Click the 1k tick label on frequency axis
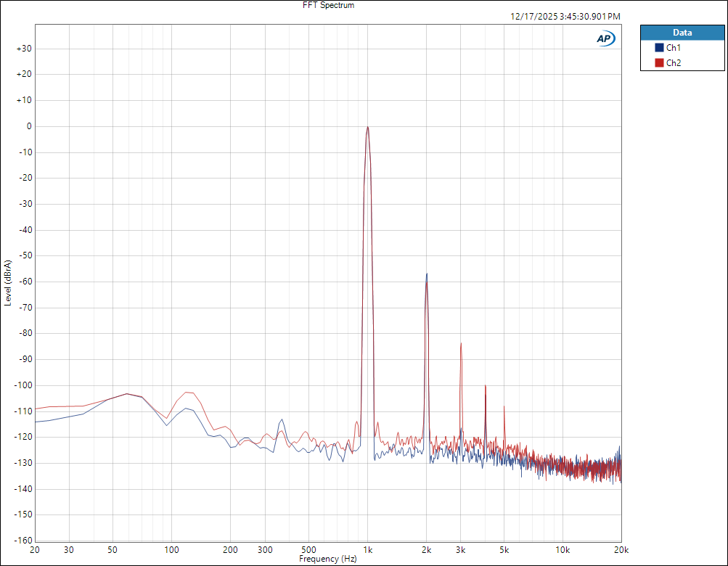The width and height of the screenshot is (728, 566). click(368, 549)
